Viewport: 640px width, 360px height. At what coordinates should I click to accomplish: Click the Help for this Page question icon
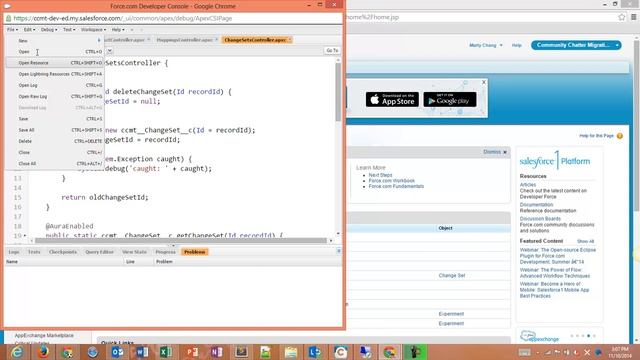620,136
